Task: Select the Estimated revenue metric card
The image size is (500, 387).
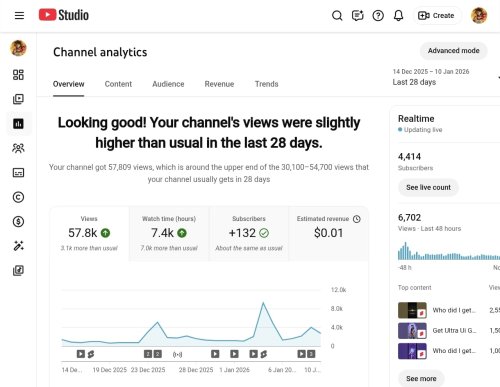Action: click(x=328, y=233)
